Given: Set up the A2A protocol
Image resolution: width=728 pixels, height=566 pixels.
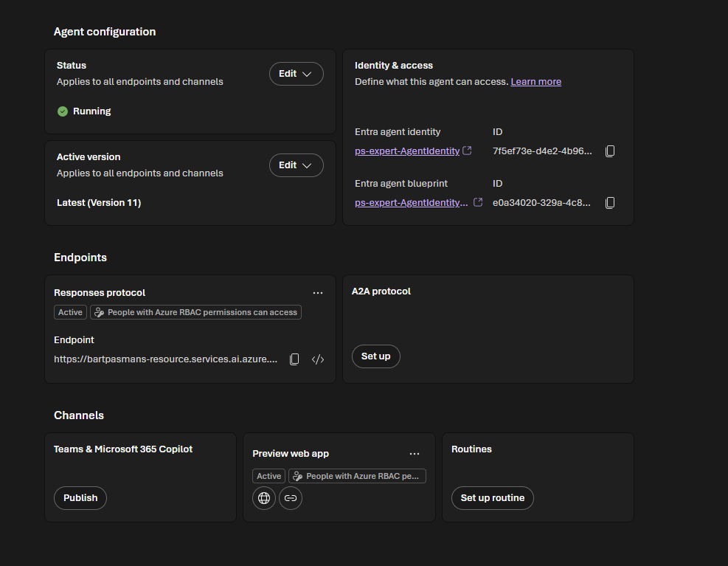Looking at the screenshot, I should [x=376, y=356].
